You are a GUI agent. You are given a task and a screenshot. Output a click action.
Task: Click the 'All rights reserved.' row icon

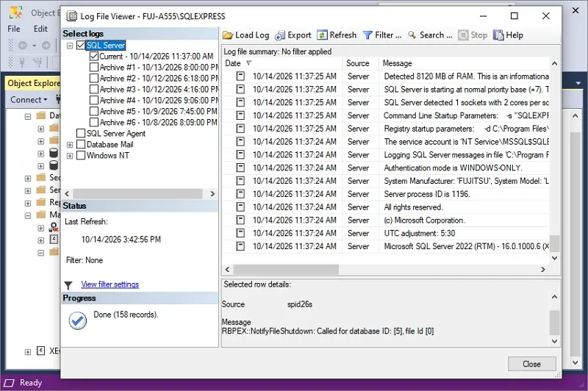[240, 207]
